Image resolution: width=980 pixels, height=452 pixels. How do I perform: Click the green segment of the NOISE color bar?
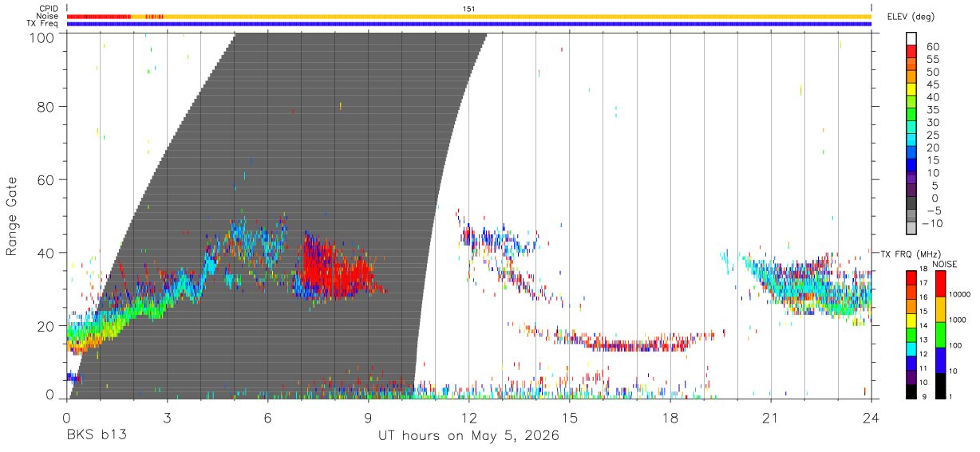click(x=940, y=333)
